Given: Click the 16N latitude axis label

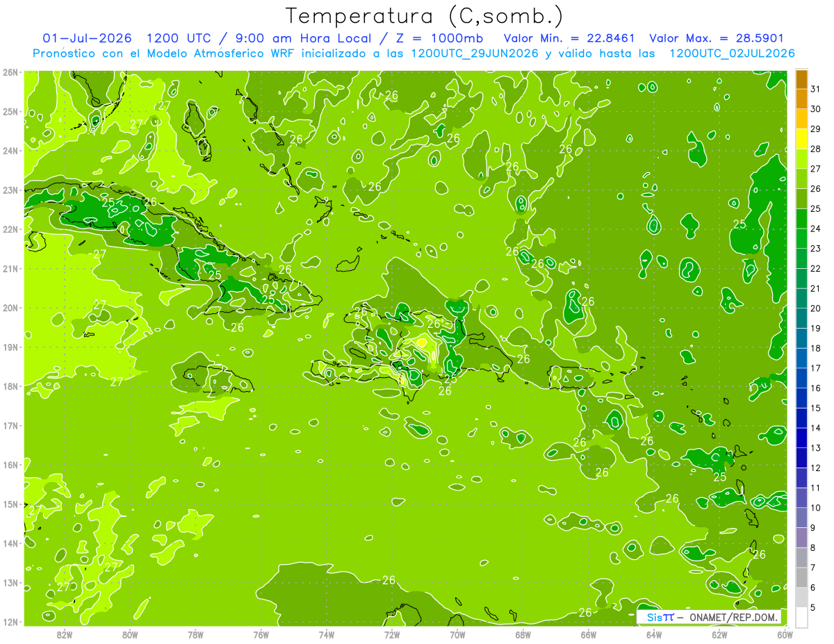Looking at the screenshot, I should (10, 465).
